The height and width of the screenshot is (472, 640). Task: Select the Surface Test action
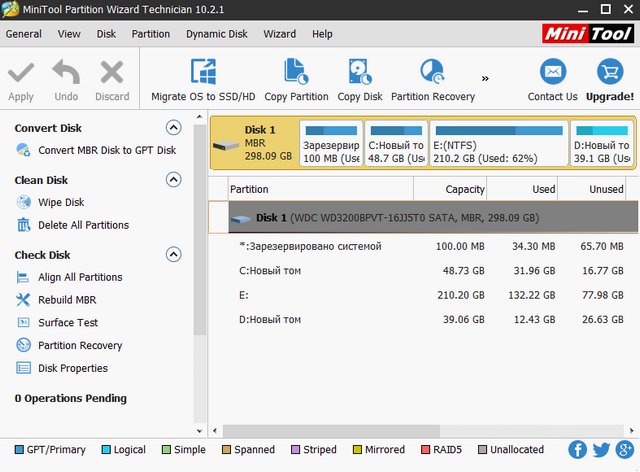tap(68, 323)
